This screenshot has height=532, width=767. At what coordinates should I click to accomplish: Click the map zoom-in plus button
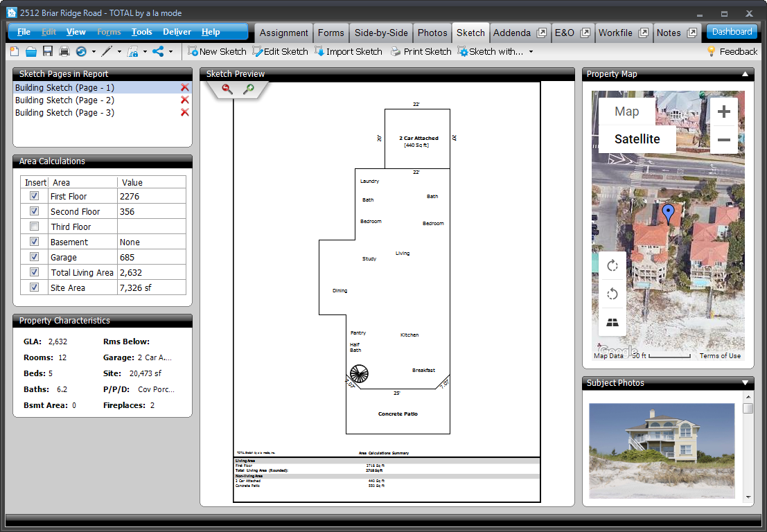click(x=723, y=112)
